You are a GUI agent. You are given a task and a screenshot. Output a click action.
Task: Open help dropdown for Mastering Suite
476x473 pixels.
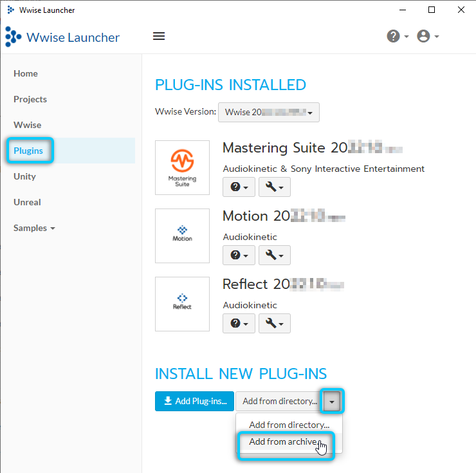coord(239,187)
